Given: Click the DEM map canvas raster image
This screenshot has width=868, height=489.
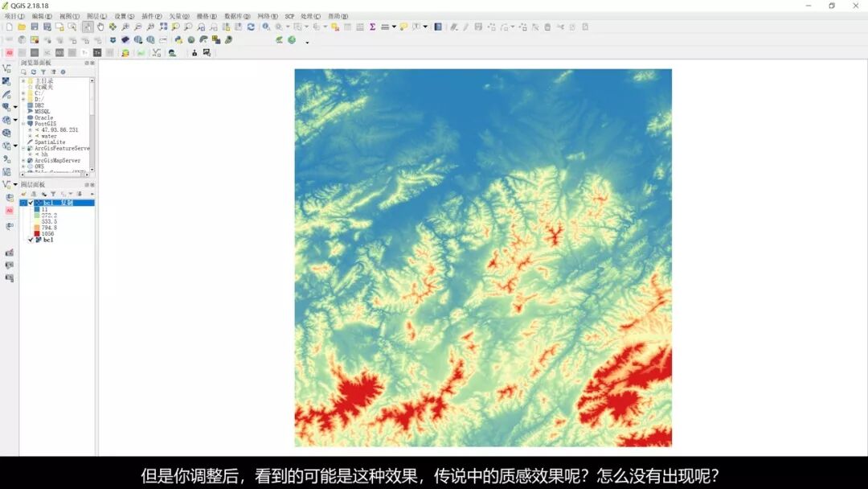Looking at the screenshot, I should [x=483, y=257].
